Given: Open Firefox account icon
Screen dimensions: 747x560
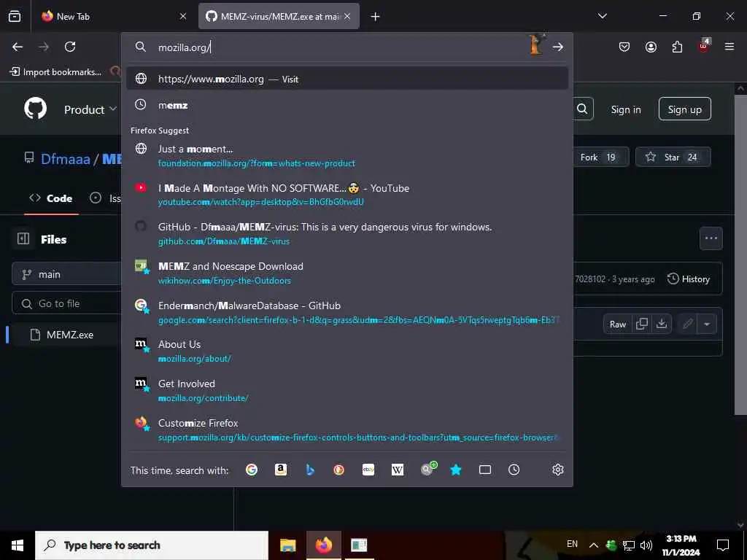Looking at the screenshot, I should 651,47.
